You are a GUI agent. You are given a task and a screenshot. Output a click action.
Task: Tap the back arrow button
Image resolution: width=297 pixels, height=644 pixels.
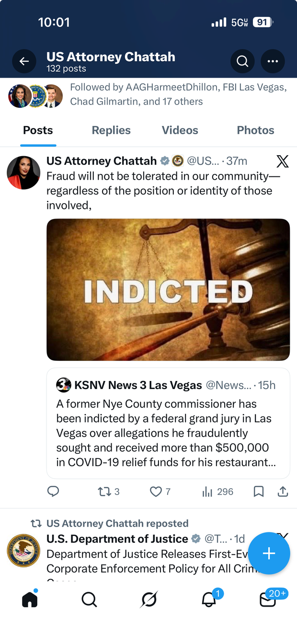(24, 61)
